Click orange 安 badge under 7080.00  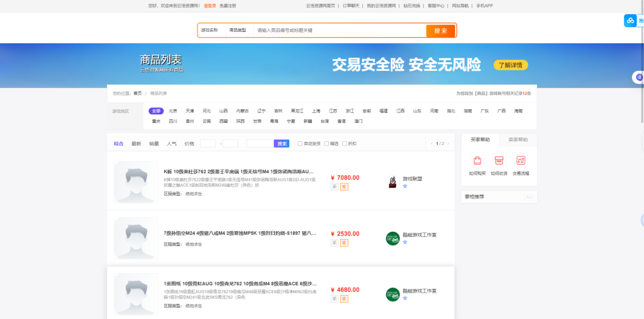(x=344, y=187)
